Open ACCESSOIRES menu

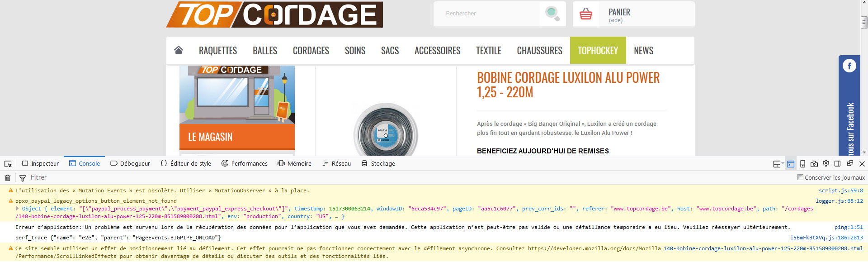pyautogui.click(x=437, y=51)
